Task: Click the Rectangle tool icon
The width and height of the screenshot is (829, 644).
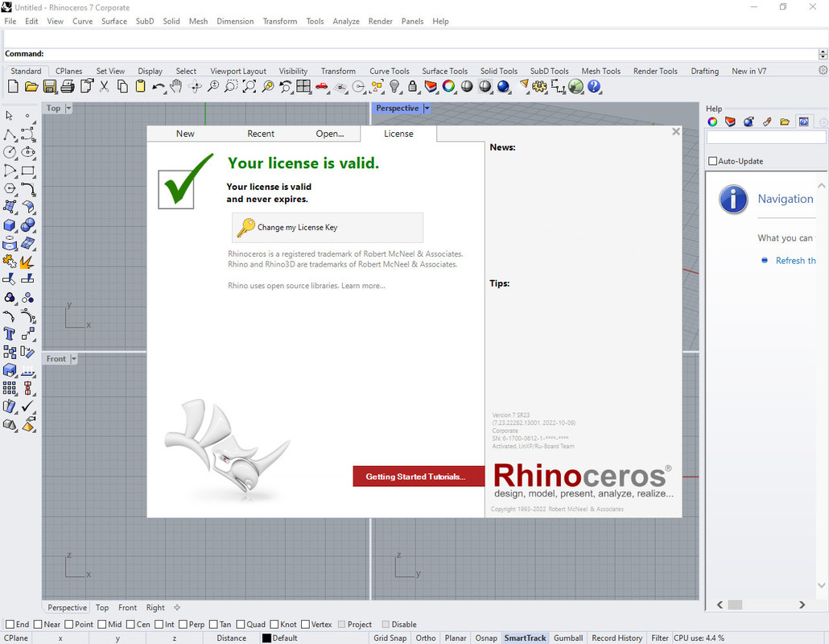Action: [28, 170]
